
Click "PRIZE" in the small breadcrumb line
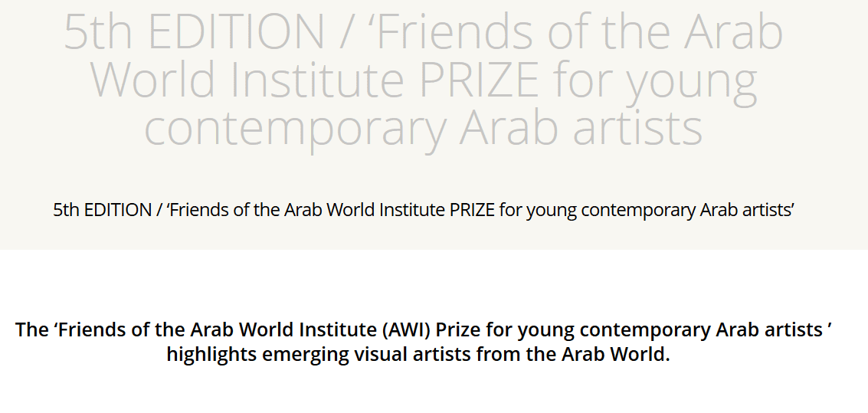(472, 210)
